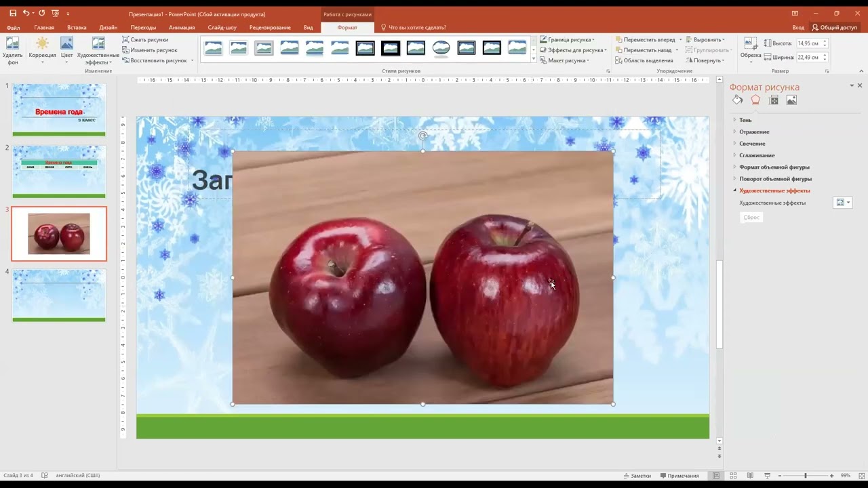
Task: Increase the height with the stepper's up arrow
Action: click(825, 41)
